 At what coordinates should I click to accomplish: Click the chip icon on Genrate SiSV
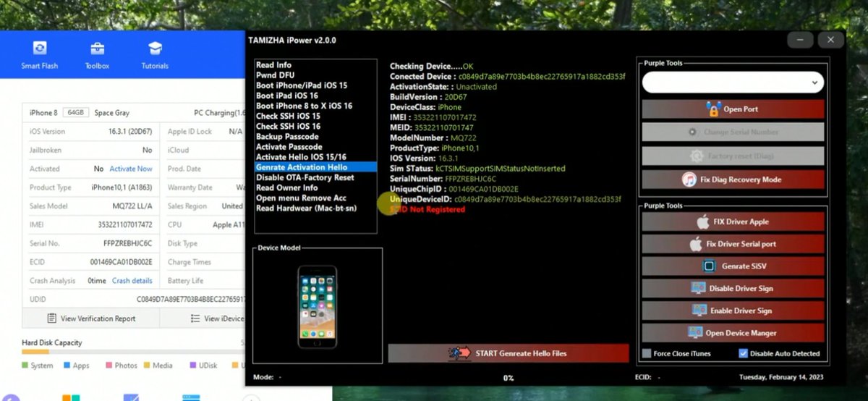(x=710, y=266)
